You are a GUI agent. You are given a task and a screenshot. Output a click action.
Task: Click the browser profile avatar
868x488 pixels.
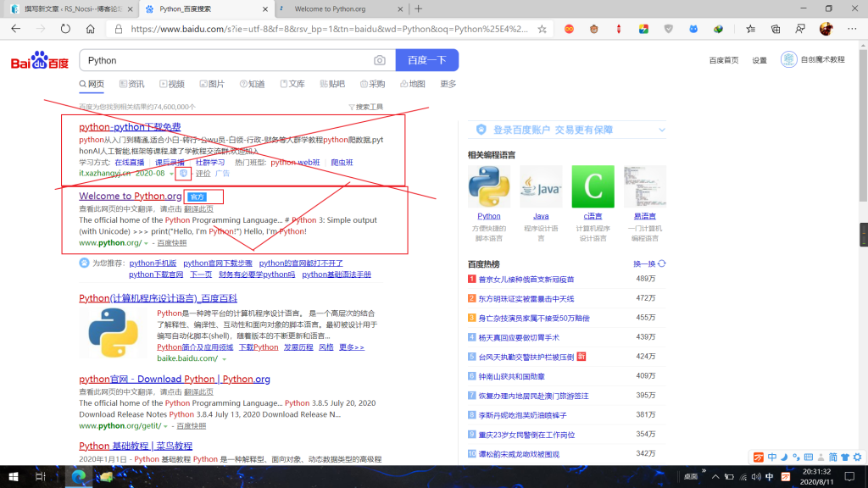pyautogui.click(x=826, y=29)
